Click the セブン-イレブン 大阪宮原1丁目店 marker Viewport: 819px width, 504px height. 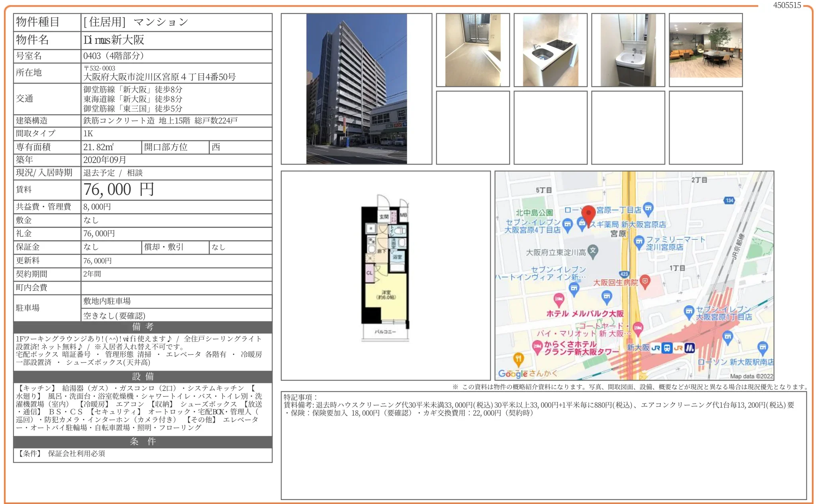689,312
